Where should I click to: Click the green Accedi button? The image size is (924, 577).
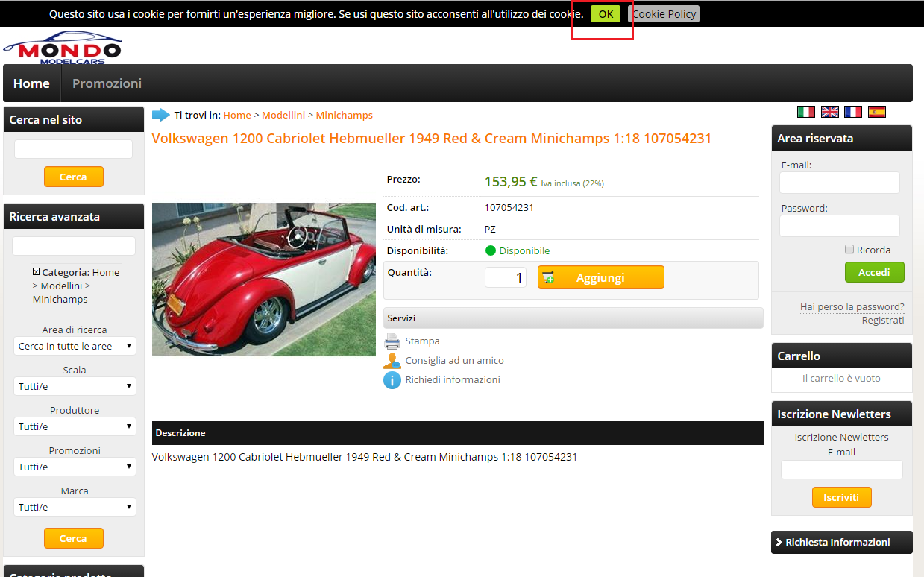point(874,272)
